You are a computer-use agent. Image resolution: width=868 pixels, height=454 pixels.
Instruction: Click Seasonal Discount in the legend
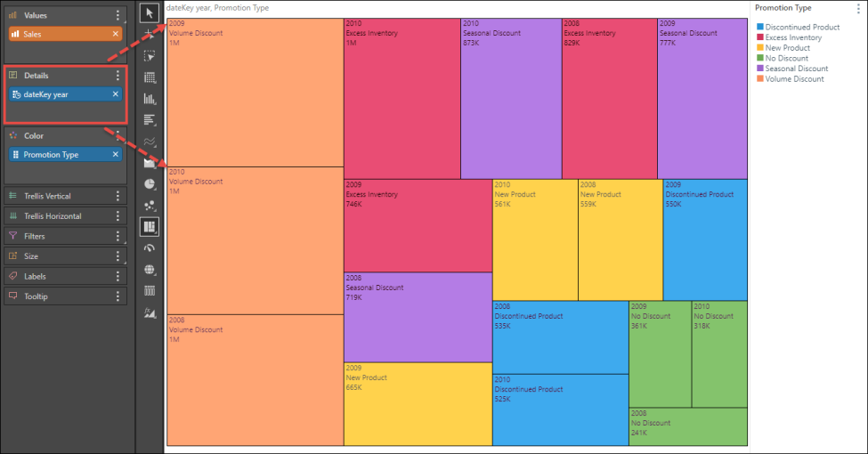[x=797, y=69]
